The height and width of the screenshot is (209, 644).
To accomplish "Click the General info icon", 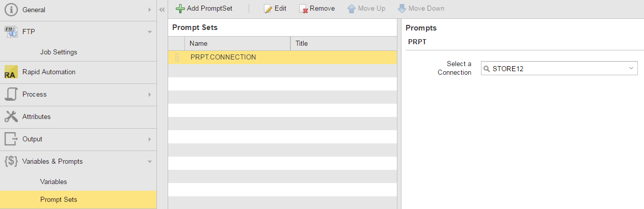I will pos(11,10).
